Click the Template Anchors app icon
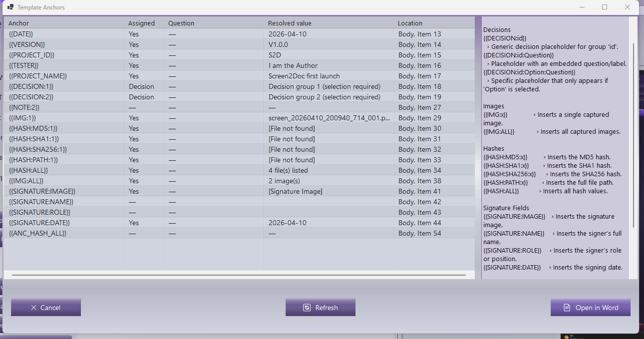The width and height of the screenshot is (644, 339). (x=10, y=7)
